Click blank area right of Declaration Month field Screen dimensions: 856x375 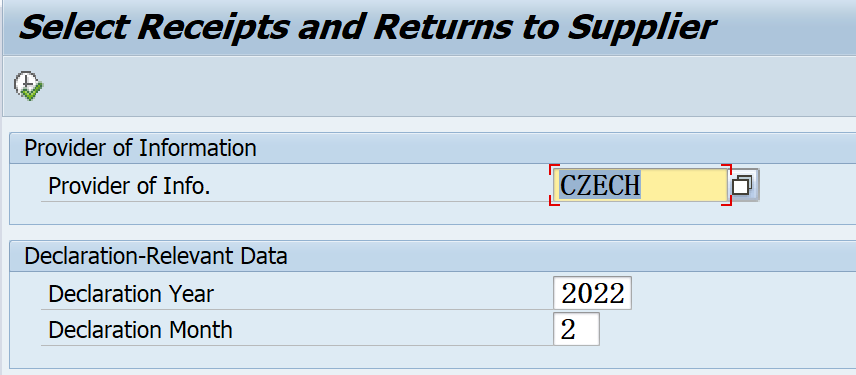pos(726,329)
